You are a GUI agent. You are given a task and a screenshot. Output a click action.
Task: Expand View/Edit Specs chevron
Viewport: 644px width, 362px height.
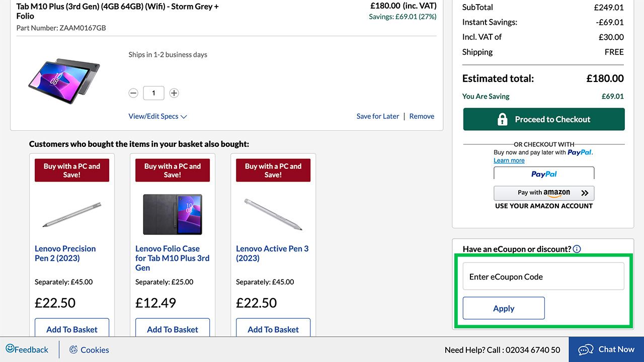(x=184, y=117)
